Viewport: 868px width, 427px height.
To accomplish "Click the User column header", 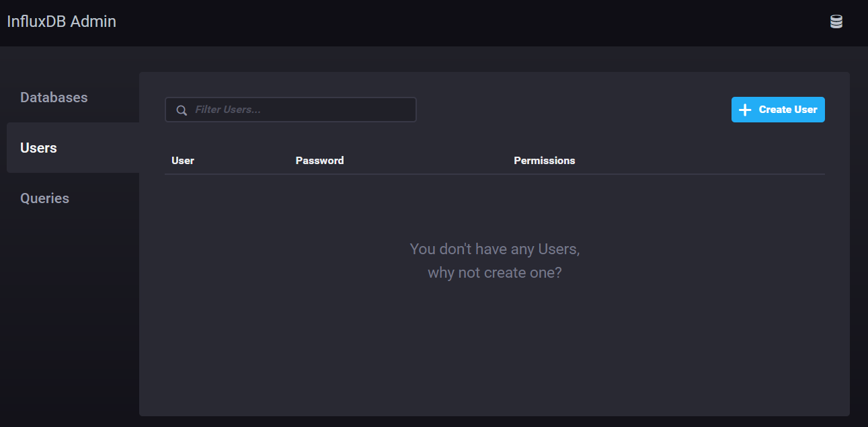I will pyautogui.click(x=182, y=160).
